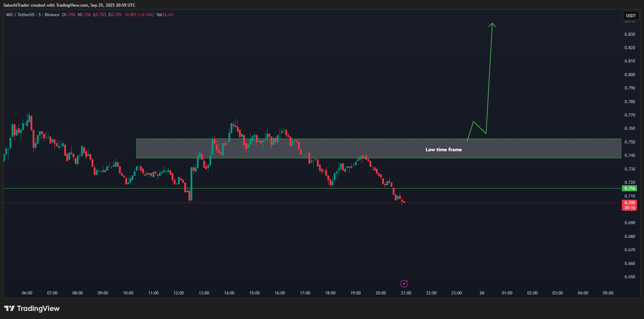The image size is (644, 319).
Task: Click the 21:00 time axis label
Action: pos(406,293)
